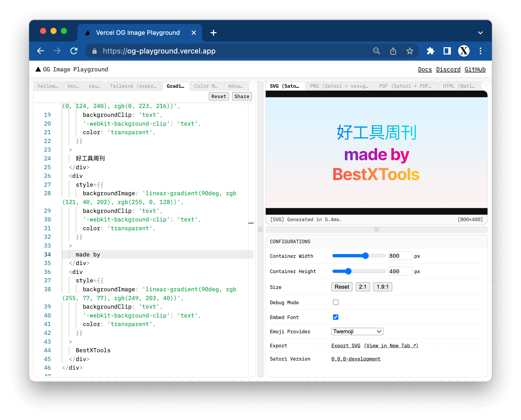Open the X profile avatar
Image resolution: width=521 pixels, height=420 pixels.
tap(464, 51)
